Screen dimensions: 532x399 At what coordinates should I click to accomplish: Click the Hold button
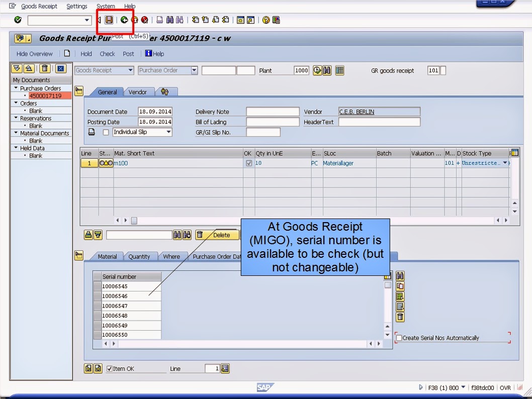(86, 54)
